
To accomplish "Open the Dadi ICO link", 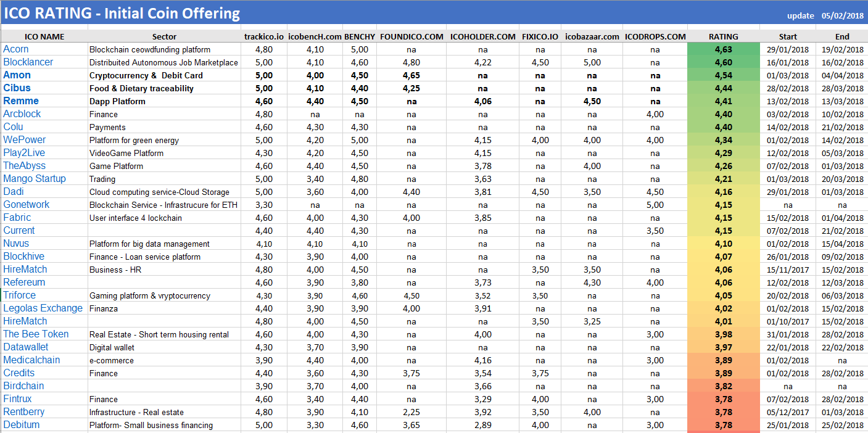I will pyautogui.click(x=14, y=192).
